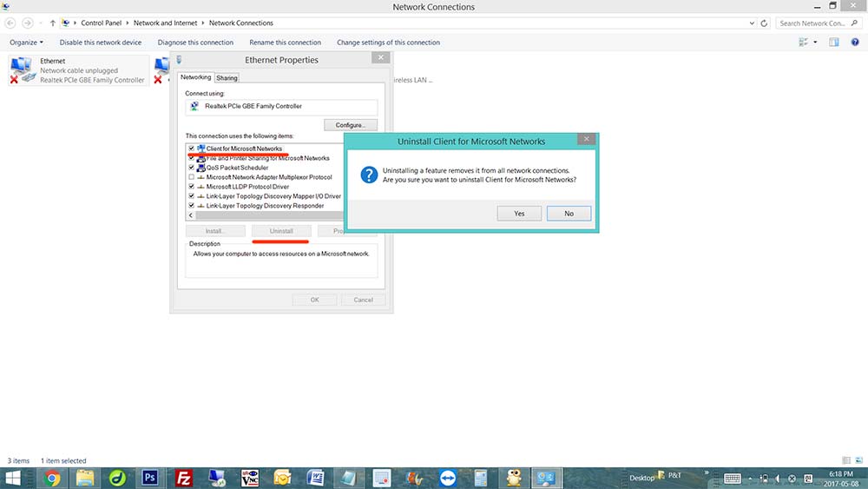Toggle Link-Layer Topology Discovery Mapper checkbox
868x489 pixels.
pyautogui.click(x=192, y=196)
